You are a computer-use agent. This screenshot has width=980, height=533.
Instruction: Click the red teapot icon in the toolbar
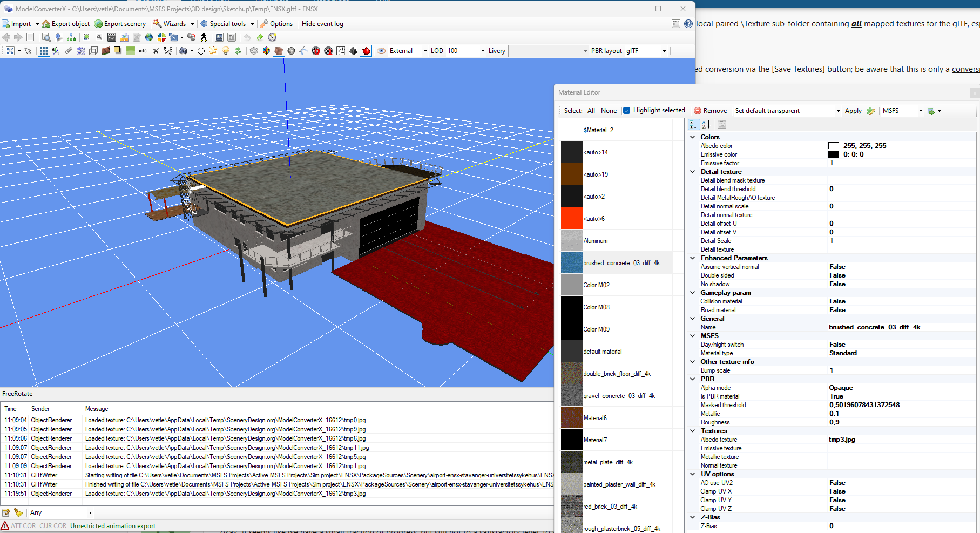pyautogui.click(x=366, y=51)
